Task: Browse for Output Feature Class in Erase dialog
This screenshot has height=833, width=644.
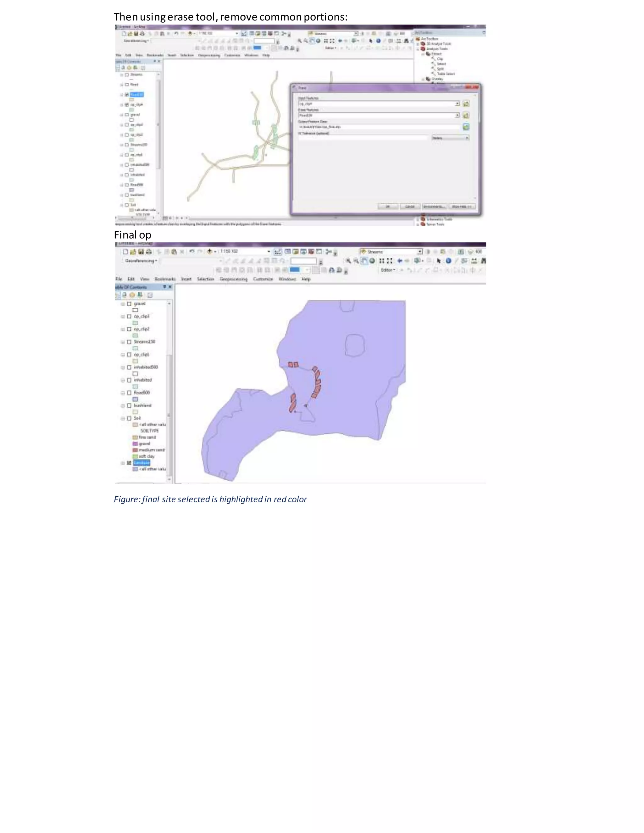Action: 466,127
